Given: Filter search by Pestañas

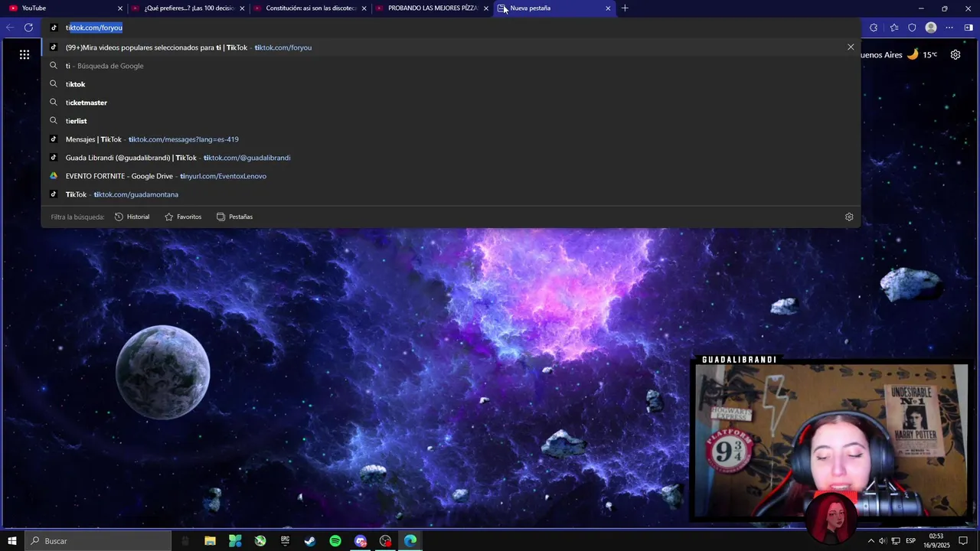Looking at the screenshot, I should coord(234,217).
